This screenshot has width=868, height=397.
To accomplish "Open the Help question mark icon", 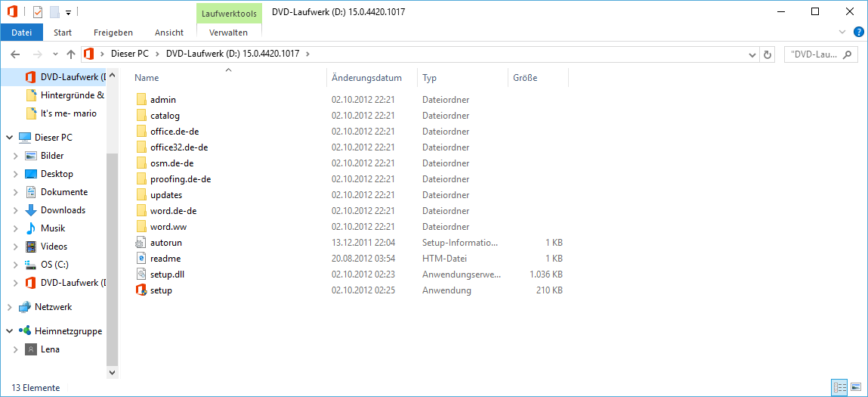I will pos(859,33).
